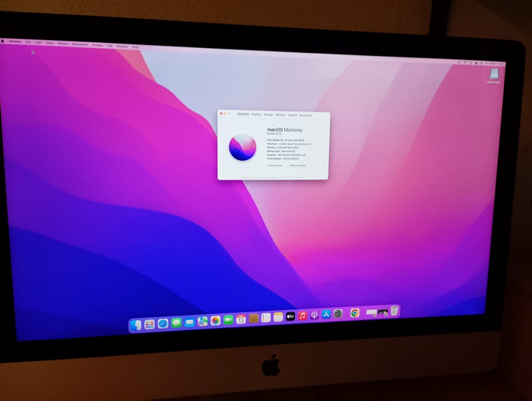Click the Monterey logo in About window
532x401 pixels.
[x=243, y=147]
